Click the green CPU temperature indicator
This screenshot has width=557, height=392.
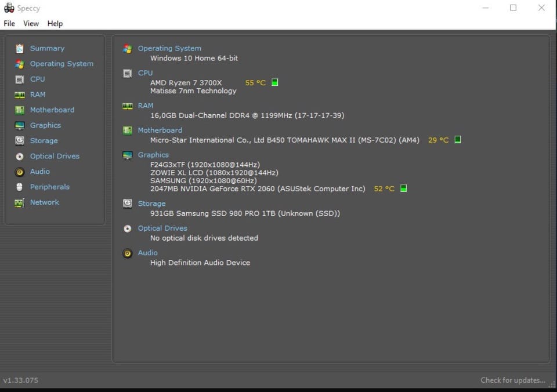(274, 82)
